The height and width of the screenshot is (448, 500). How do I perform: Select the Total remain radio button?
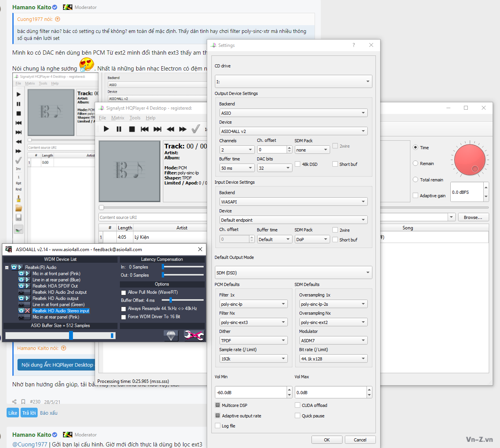(415, 179)
